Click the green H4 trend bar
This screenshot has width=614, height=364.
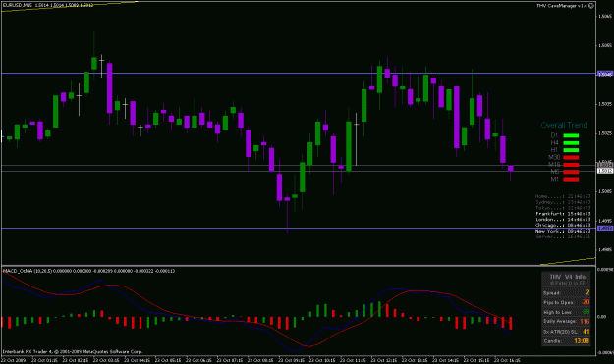click(x=571, y=143)
